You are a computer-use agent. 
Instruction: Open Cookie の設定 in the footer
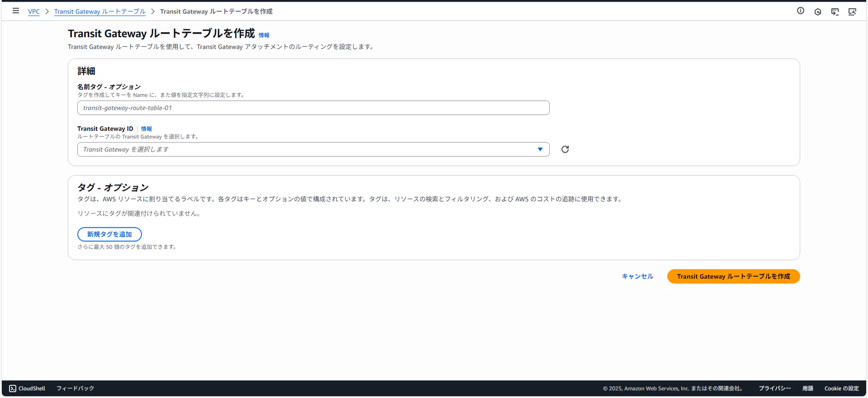click(x=842, y=389)
